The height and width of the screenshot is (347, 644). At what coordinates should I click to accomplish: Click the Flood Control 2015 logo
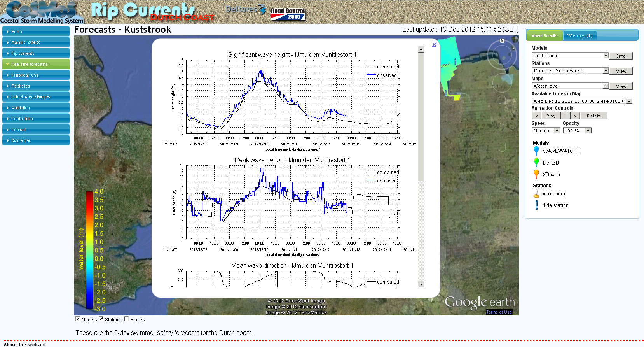tap(288, 14)
